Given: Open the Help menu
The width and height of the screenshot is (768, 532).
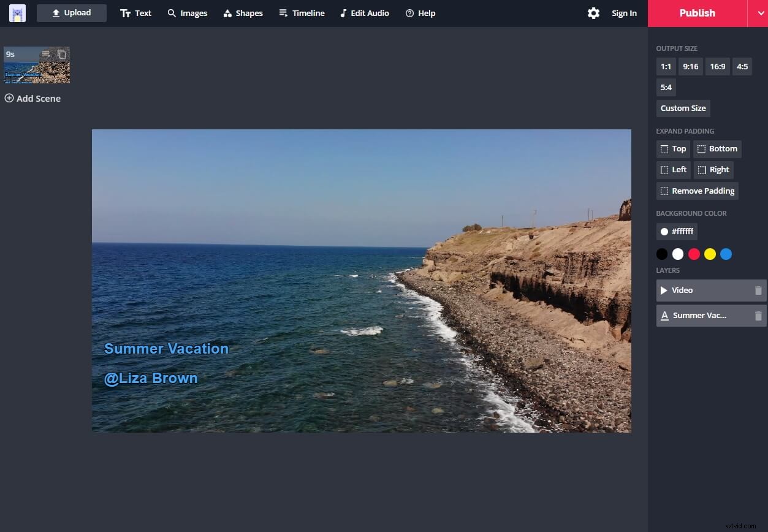Looking at the screenshot, I should point(420,13).
